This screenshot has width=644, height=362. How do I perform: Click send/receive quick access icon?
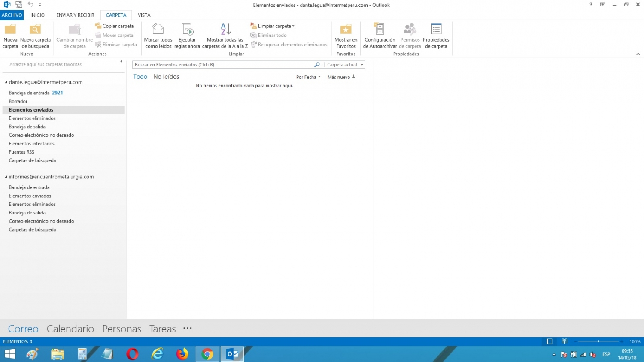click(19, 4)
